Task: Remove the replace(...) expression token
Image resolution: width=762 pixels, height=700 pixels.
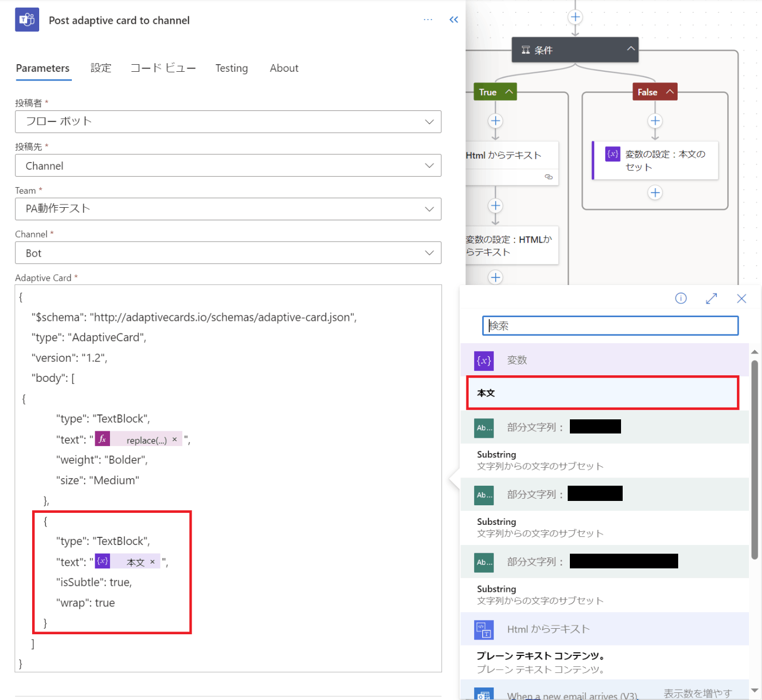Action: (x=175, y=439)
